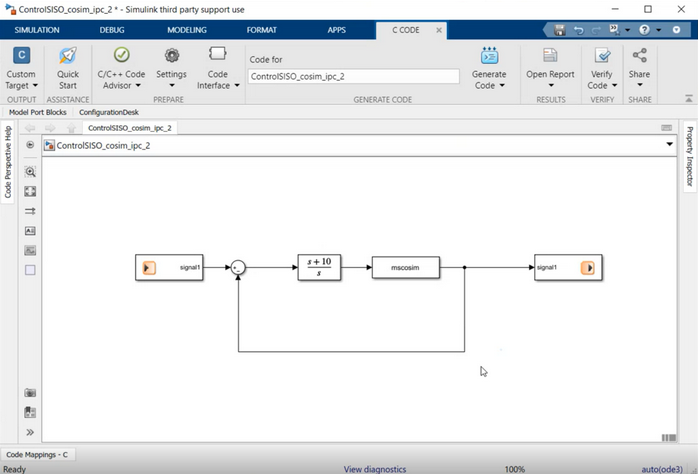
Task: Click the undo arrow icon
Action: click(580, 30)
